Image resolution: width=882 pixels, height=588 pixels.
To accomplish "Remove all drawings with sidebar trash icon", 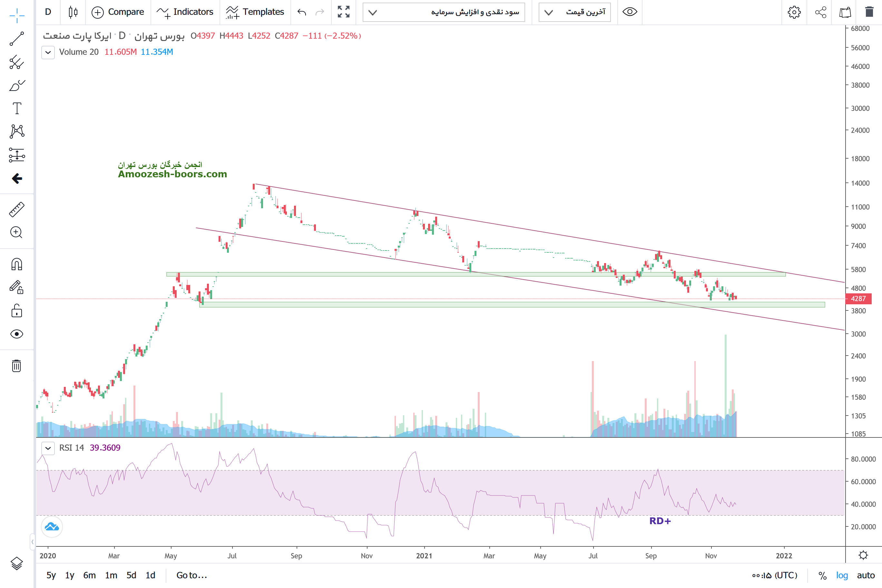I will (16, 366).
